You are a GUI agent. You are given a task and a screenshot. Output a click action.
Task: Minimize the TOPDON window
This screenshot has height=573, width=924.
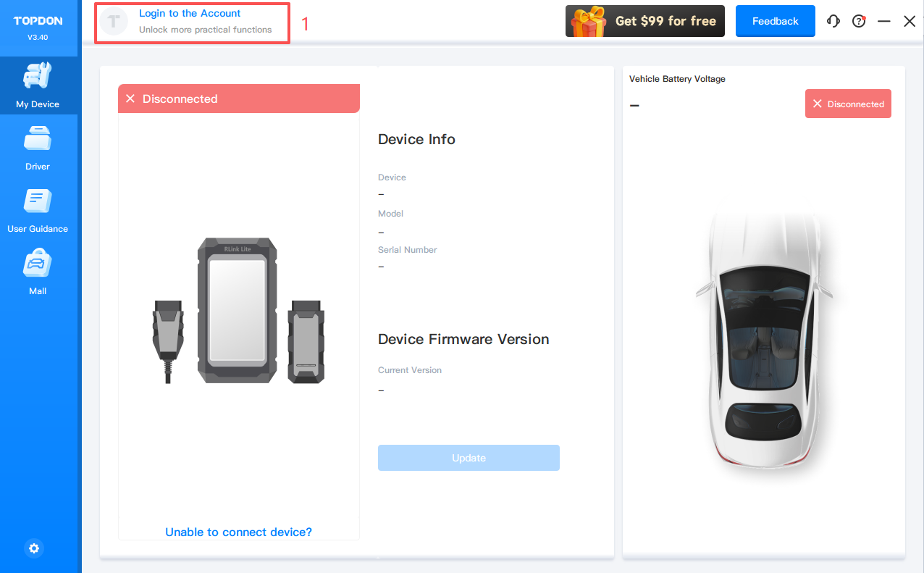[x=883, y=21]
